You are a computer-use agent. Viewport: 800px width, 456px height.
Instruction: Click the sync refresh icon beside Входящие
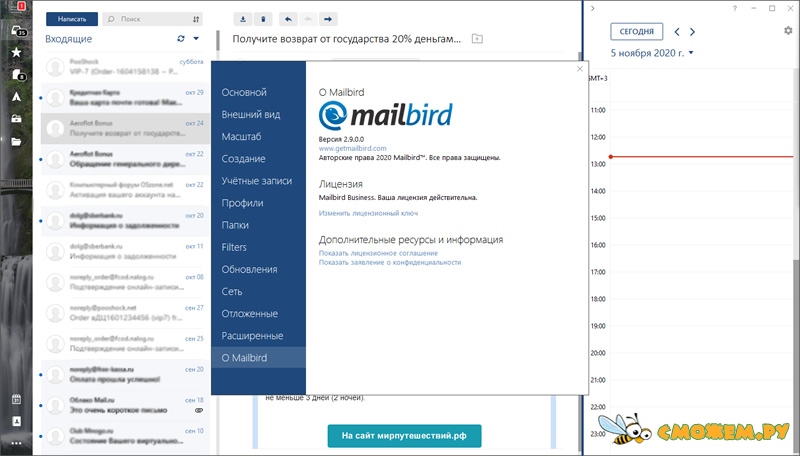click(181, 39)
